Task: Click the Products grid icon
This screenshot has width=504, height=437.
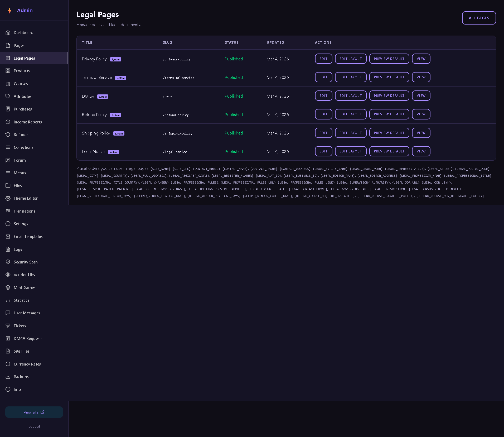Action: (8, 71)
